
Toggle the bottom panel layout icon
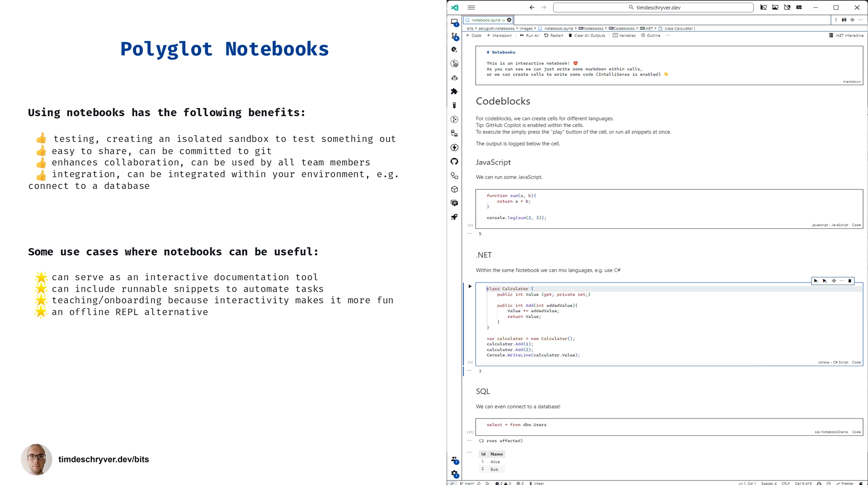(775, 7)
